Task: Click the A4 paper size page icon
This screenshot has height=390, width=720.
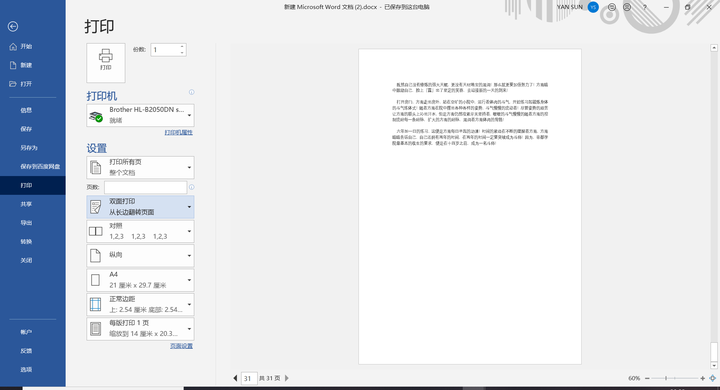Action: pos(96,280)
